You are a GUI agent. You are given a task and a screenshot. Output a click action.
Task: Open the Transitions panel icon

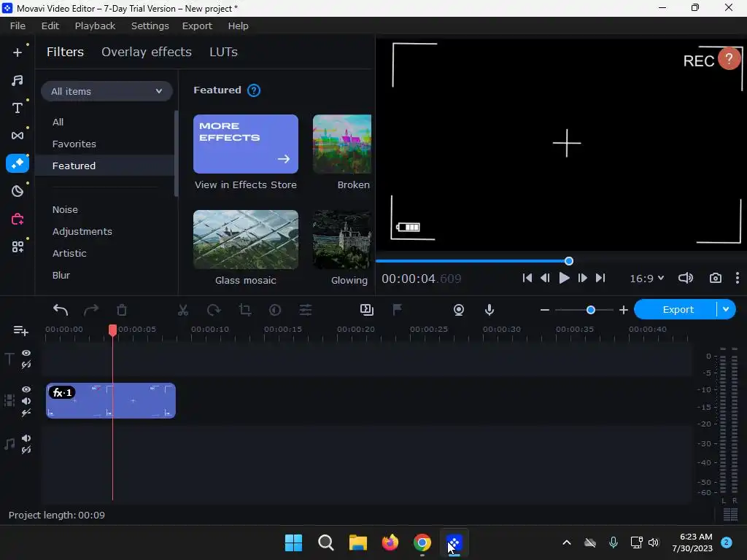coord(18,136)
